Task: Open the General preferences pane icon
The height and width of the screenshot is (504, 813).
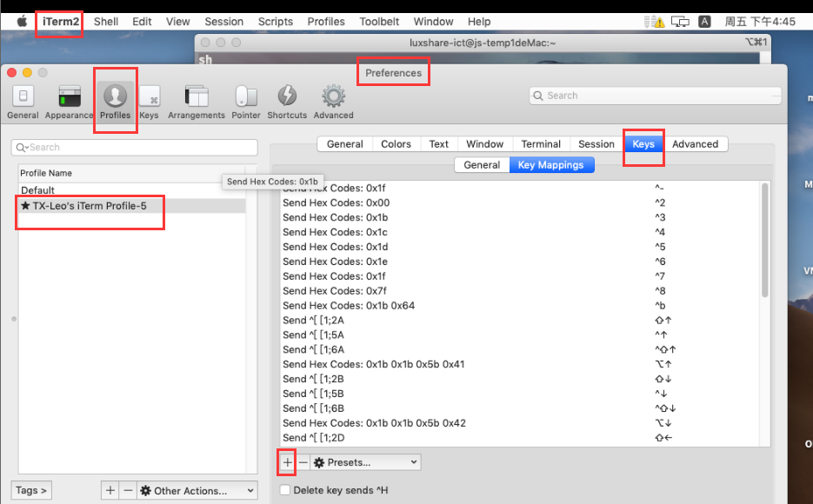Action: 23,102
